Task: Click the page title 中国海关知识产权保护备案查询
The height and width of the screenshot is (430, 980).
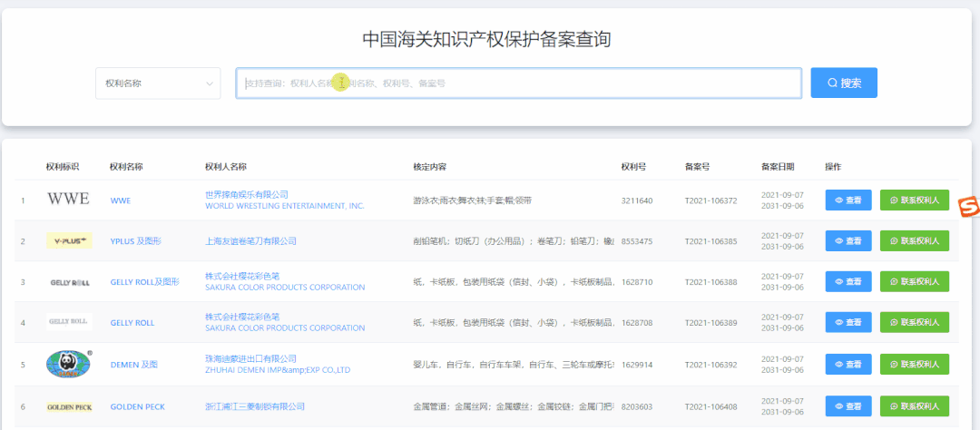Action: [486, 39]
